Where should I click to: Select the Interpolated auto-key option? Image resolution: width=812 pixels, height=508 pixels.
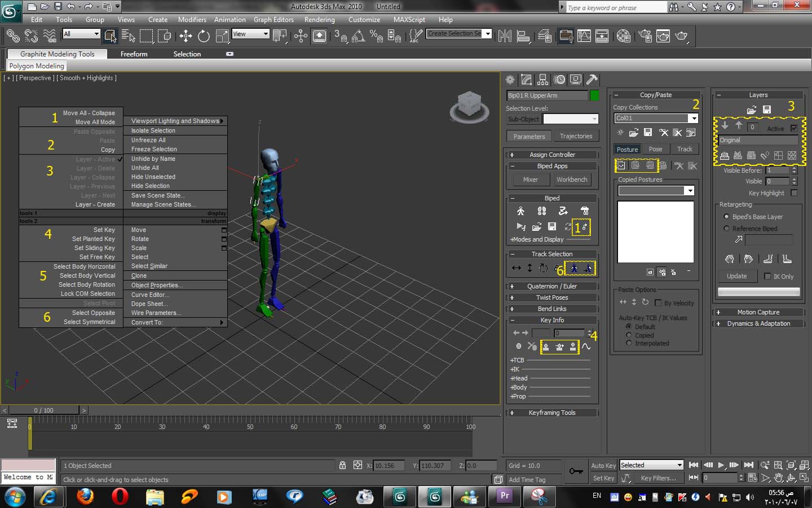click(629, 343)
